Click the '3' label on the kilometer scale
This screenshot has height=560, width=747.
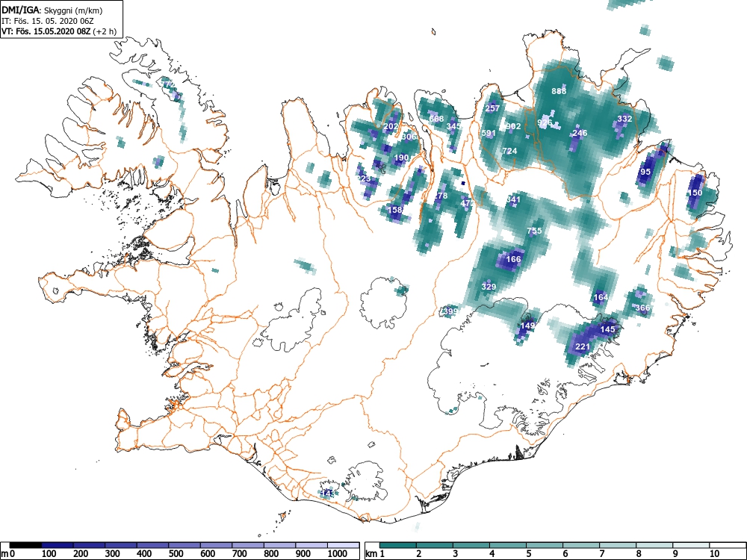pos(456,554)
